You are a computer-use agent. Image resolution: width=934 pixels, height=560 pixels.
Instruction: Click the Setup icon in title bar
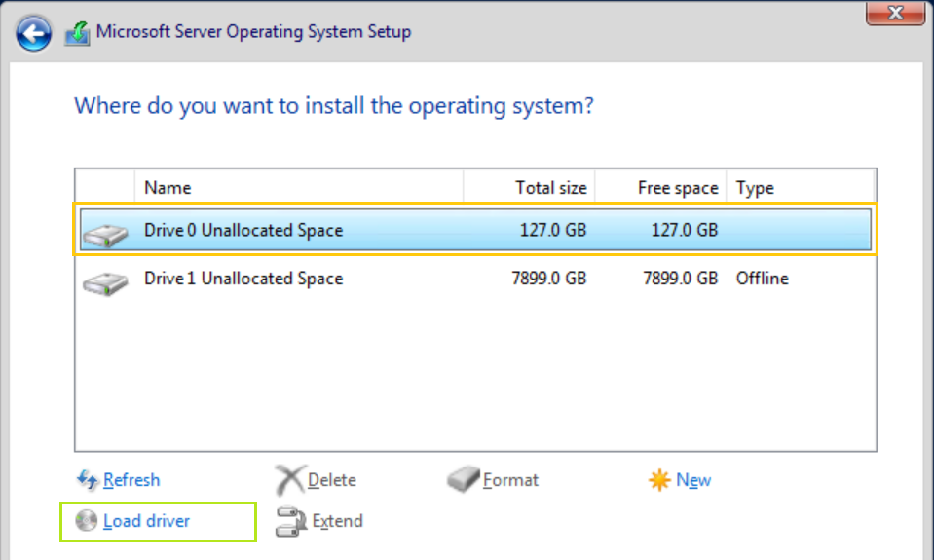click(x=77, y=33)
